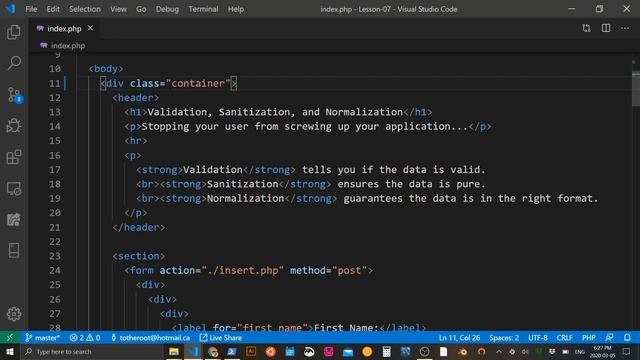The height and width of the screenshot is (360, 640).
Task: Open Ubuntu from the taskbar
Action: (270, 351)
